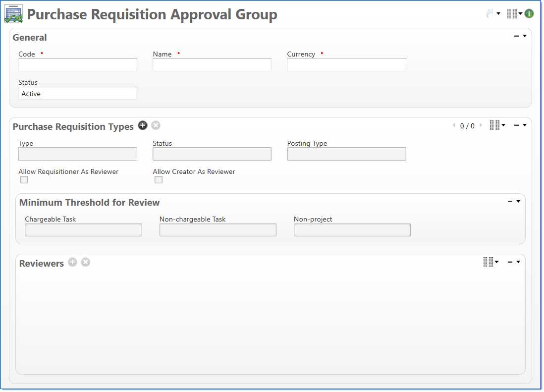Enable Allow Requisitioner As Reviewer checkbox

tap(24, 180)
